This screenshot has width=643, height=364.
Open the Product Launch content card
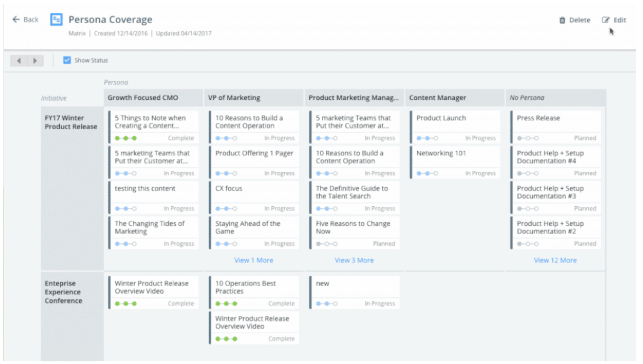coord(441,118)
